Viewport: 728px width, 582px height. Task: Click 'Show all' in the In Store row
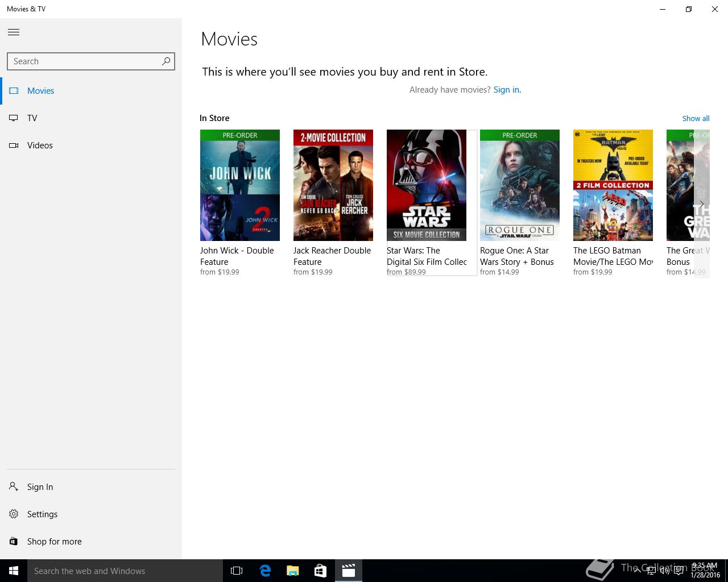coord(696,118)
